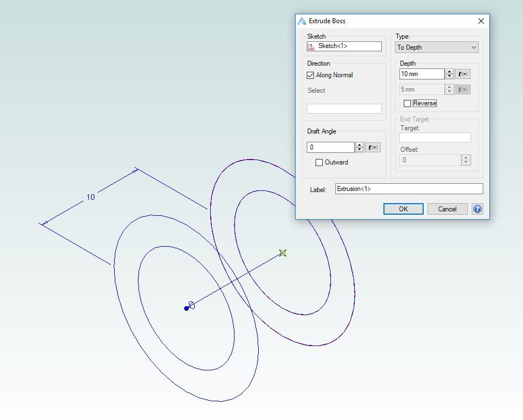The width and height of the screenshot is (523, 420).
Task: Enable the Outward checkbox
Action: click(319, 162)
